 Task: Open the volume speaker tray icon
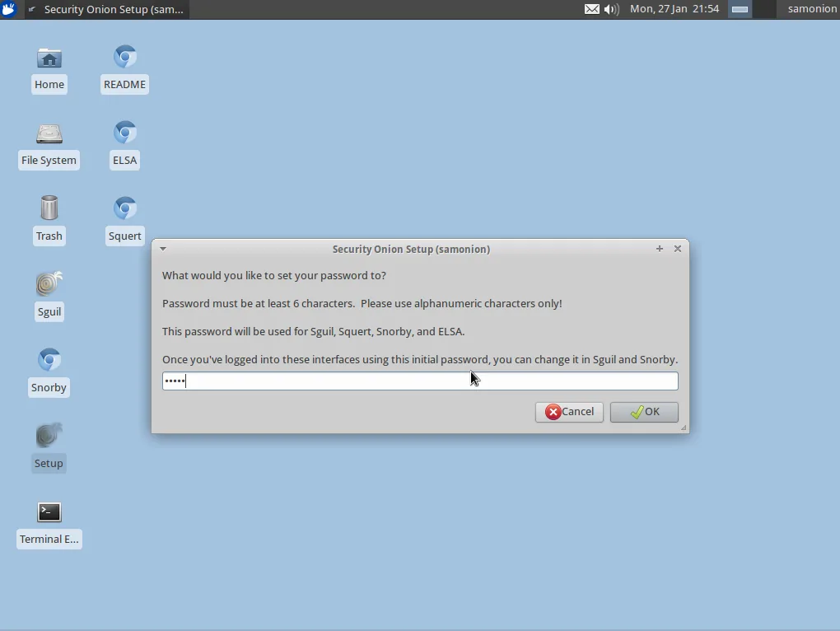(x=611, y=9)
